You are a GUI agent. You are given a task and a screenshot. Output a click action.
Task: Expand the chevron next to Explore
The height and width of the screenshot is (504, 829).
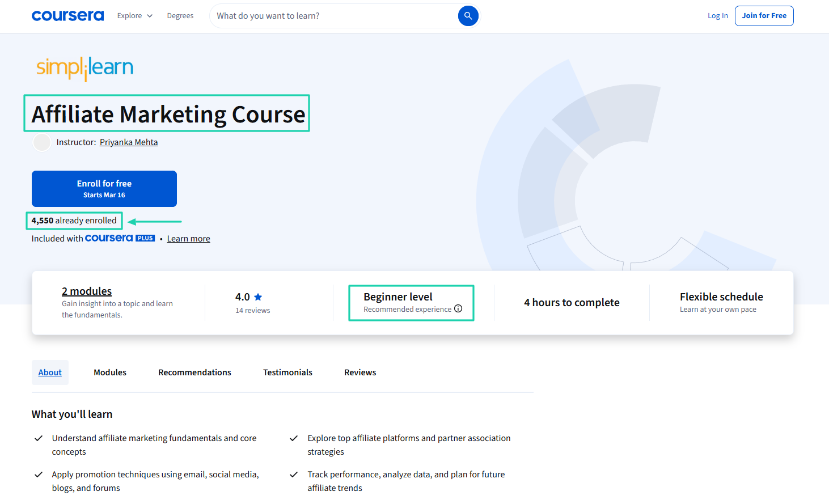point(149,15)
